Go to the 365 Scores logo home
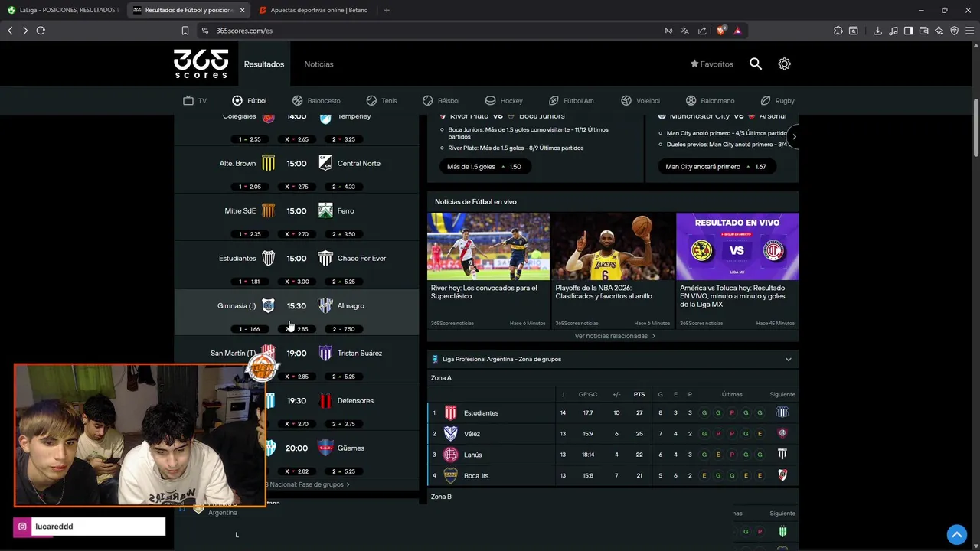 point(201,64)
